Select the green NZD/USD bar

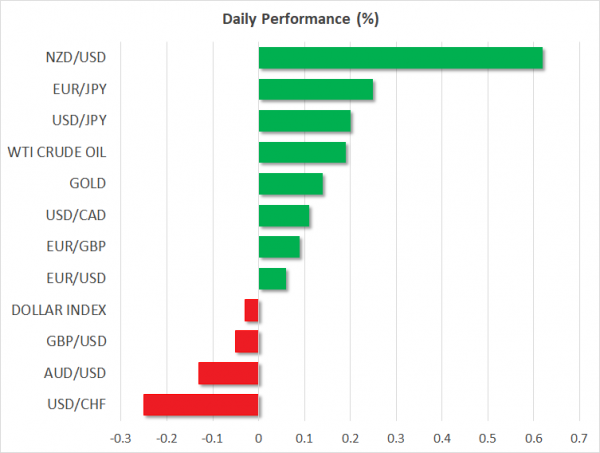click(x=400, y=58)
